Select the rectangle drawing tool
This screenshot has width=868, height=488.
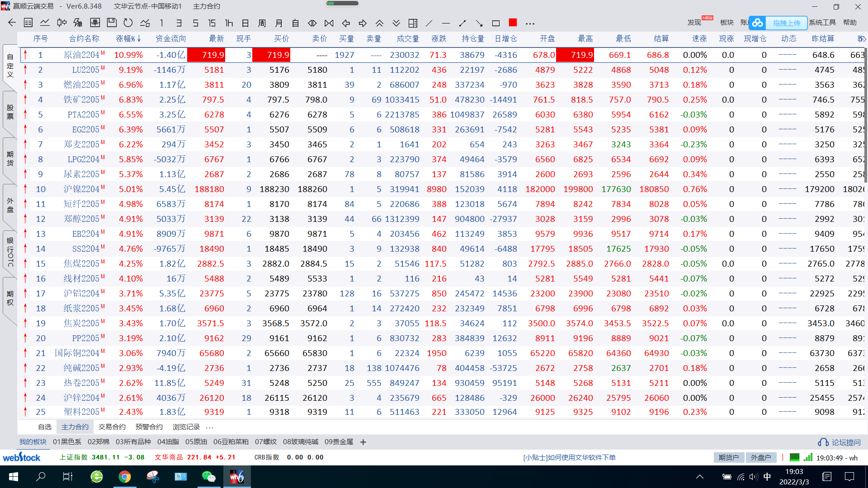(x=496, y=23)
